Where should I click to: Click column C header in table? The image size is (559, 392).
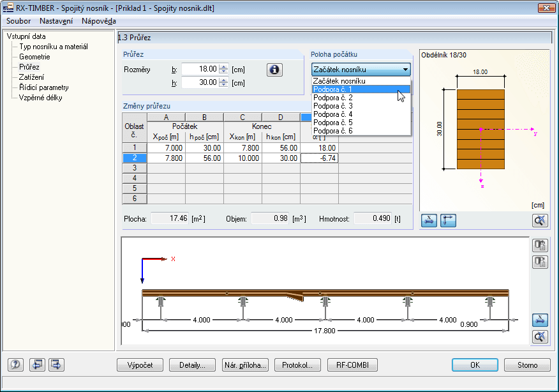pos(242,117)
